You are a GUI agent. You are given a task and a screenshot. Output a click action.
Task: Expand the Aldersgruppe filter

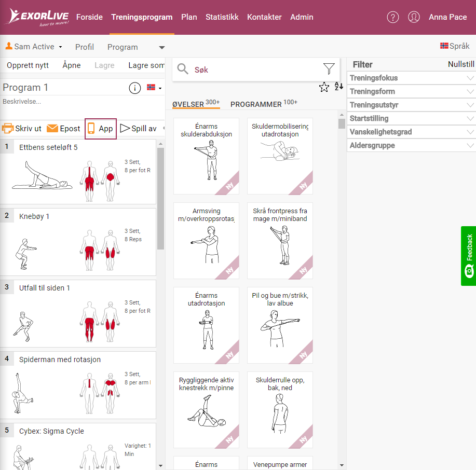click(411, 145)
